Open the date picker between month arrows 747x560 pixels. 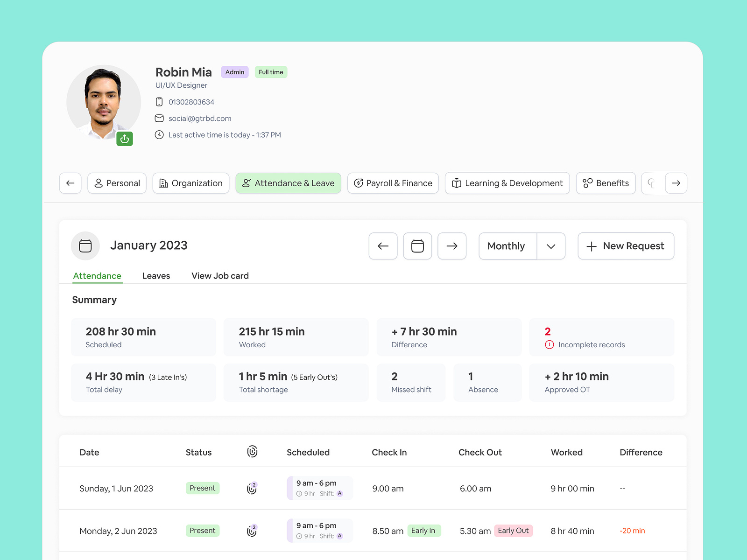[417, 246]
